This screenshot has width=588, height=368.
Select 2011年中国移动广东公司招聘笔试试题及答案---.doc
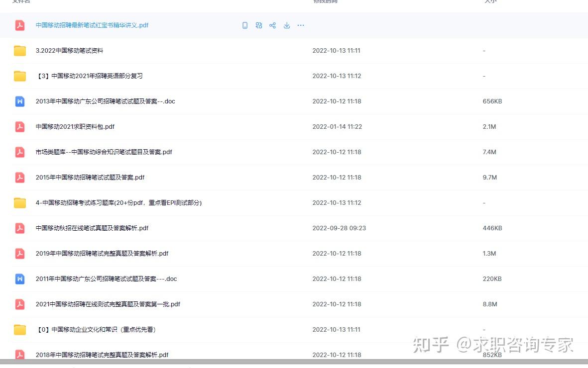tap(106, 279)
